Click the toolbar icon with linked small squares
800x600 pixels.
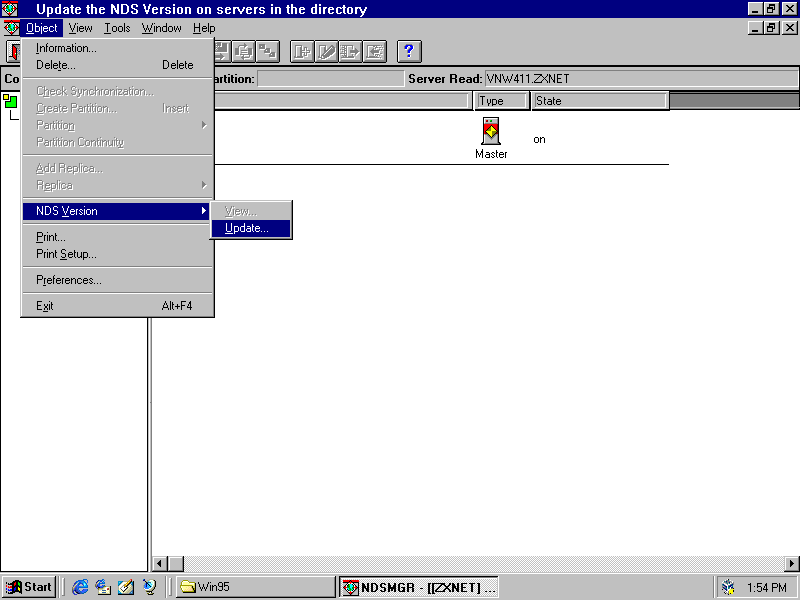click(267, 52)
